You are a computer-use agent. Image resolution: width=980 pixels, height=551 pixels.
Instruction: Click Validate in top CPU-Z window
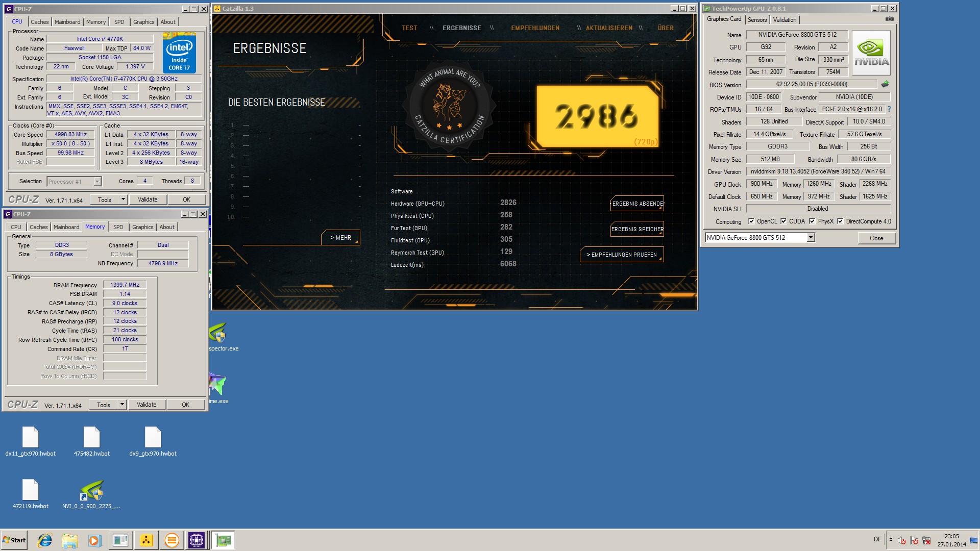[148, 199]
